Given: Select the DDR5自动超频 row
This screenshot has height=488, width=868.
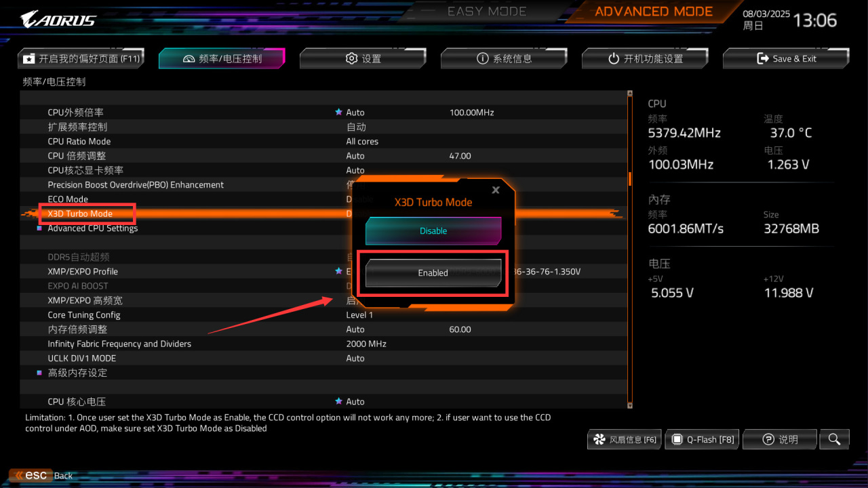Looking at the screenshot, I should (324, 257).
